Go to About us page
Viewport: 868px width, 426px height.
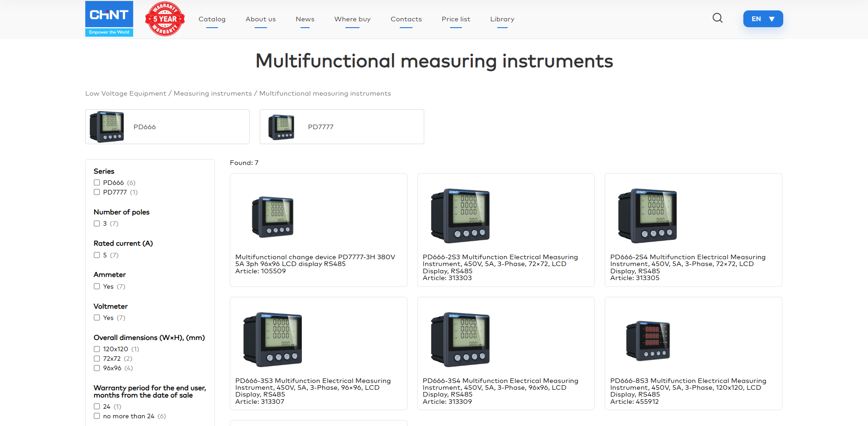[261, 19]
